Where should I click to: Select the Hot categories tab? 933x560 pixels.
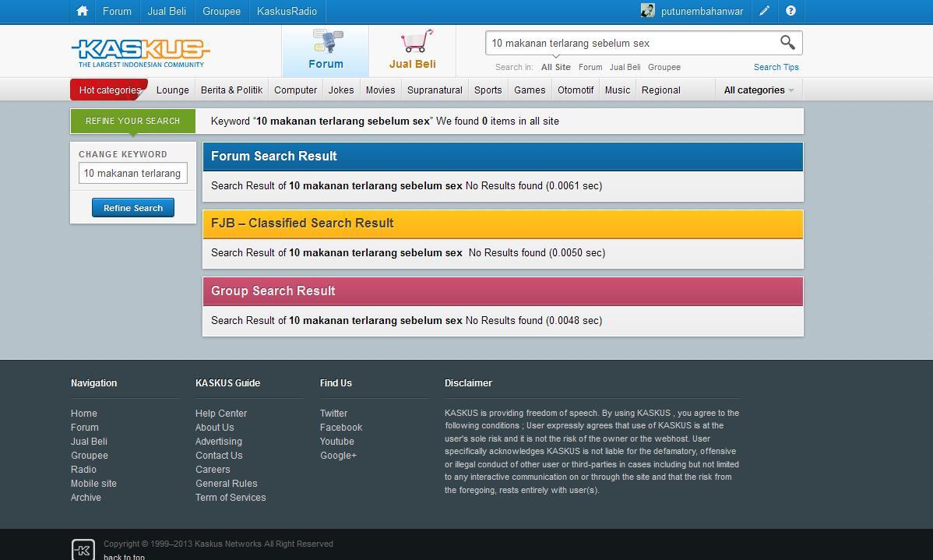(110, 90)
